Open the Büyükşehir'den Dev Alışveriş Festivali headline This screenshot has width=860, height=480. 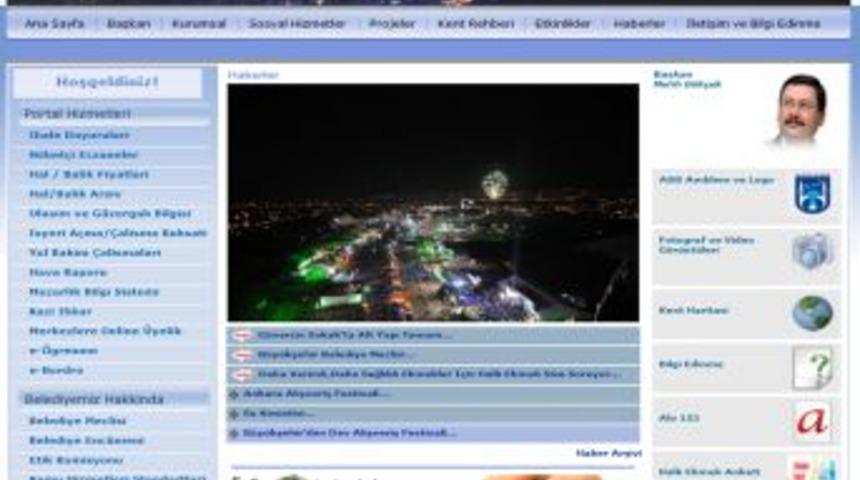[x=349, y=433]
